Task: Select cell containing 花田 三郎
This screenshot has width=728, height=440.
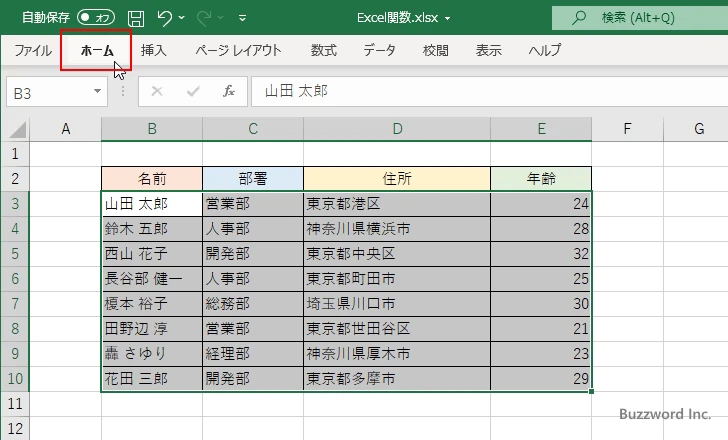Action: coord(152,379)
